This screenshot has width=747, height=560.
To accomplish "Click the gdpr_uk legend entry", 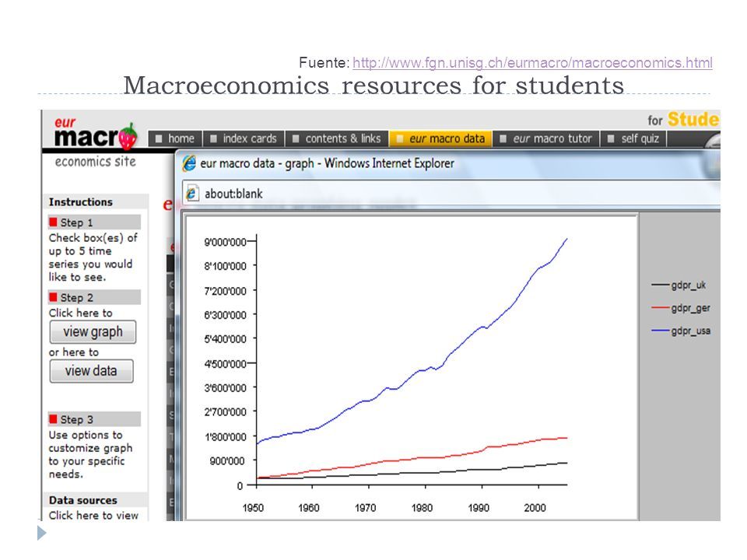I will 679,285.
